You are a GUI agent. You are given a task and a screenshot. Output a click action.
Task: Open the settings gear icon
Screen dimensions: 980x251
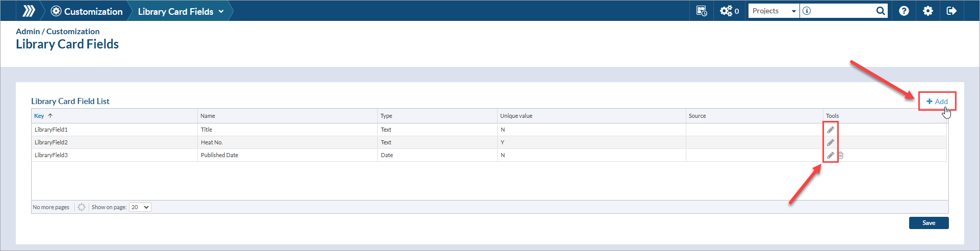[928, 11]
